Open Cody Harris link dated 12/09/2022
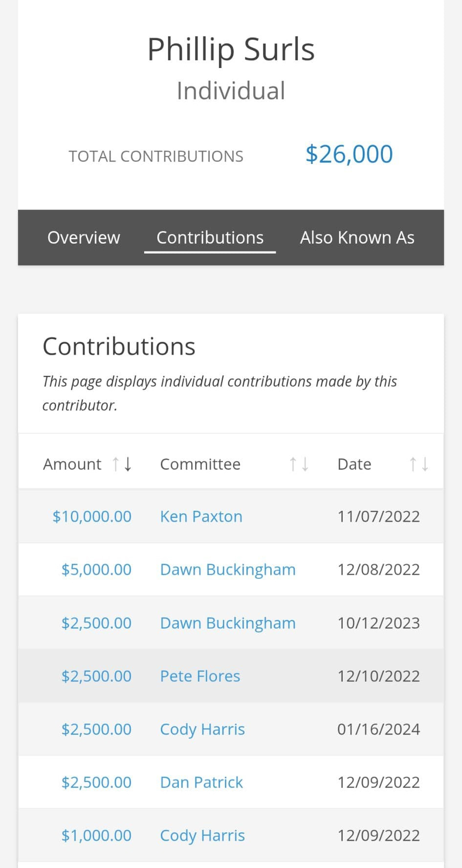 (x=202, y=835)
